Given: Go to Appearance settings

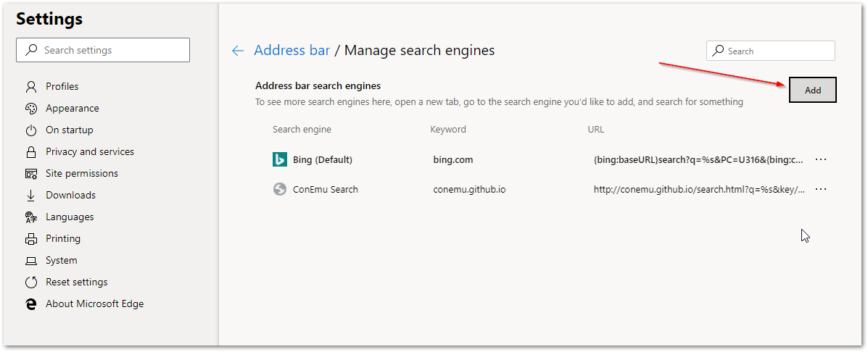Looking at the screenshot, I should [73, 109].
